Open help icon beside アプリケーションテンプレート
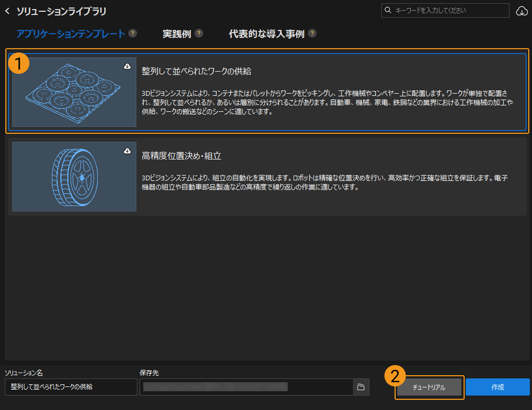This screenshot has height=410, width=532. coord(132,33)
